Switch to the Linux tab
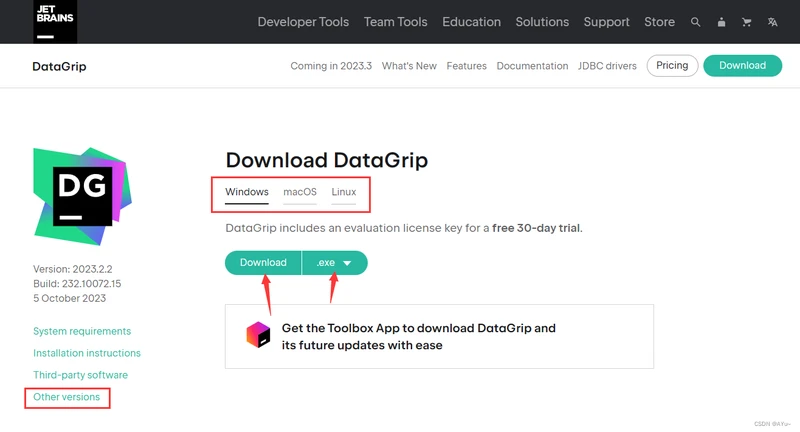800x432 pixels. (344, 192)
